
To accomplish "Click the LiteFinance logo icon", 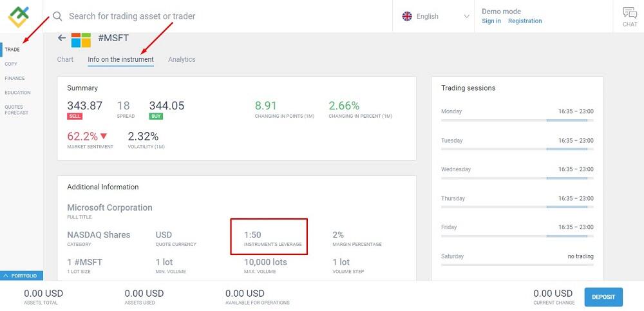I will coord(19,17).
